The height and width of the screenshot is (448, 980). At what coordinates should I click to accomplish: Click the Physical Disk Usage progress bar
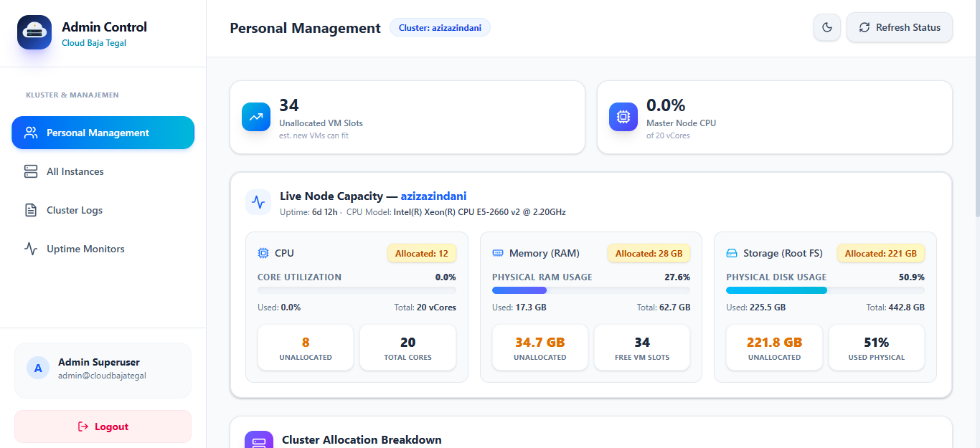(x=825, y=290)
